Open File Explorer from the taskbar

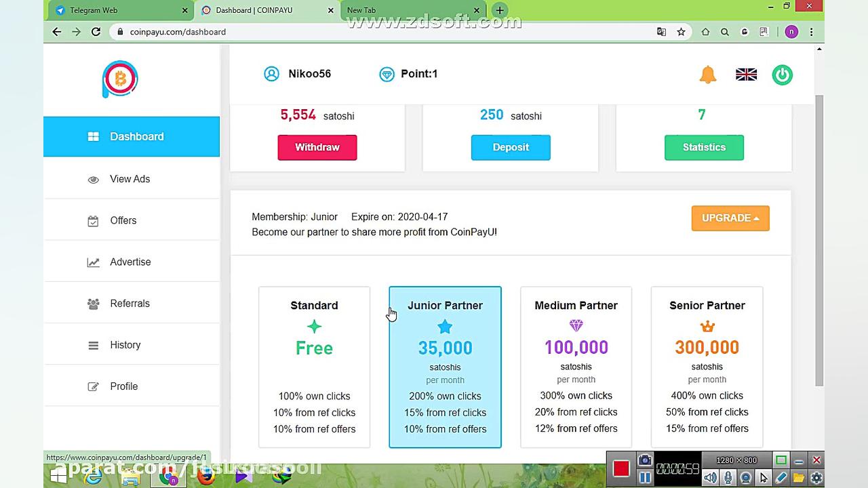130,477
